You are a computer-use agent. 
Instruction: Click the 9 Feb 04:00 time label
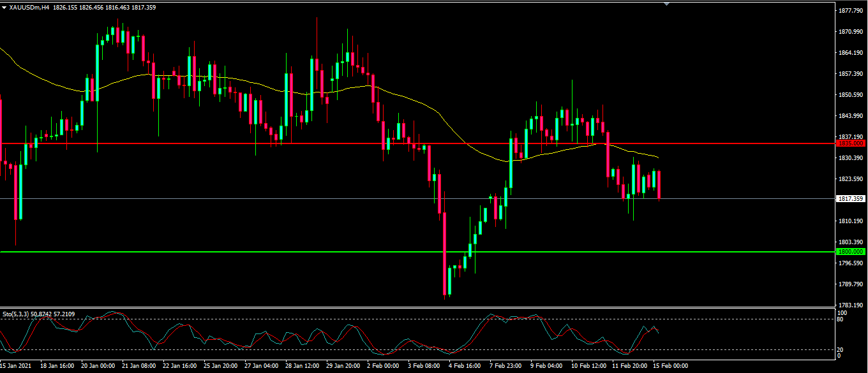[546, 367]
